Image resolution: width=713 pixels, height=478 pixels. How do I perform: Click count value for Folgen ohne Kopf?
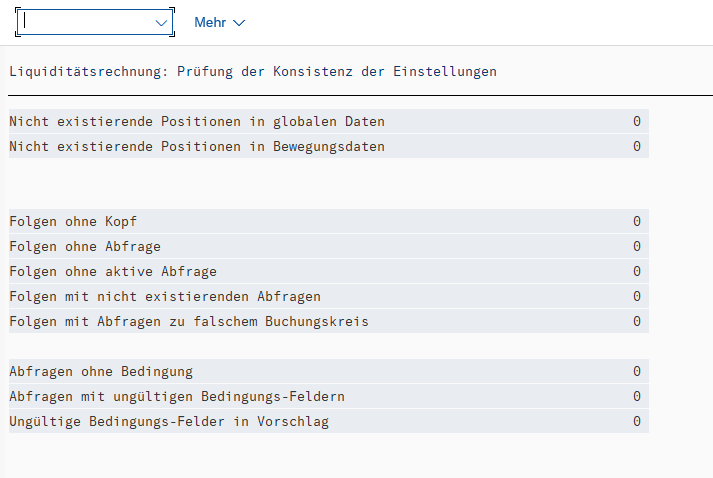point(636,222)
